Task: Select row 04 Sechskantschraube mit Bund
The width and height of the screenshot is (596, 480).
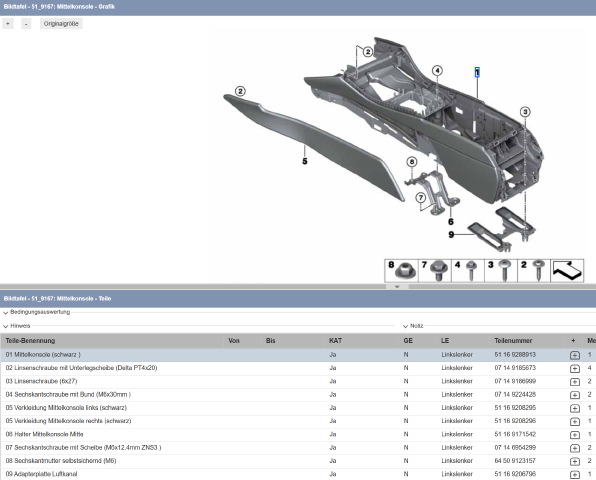Action: (x=298, y=394)
